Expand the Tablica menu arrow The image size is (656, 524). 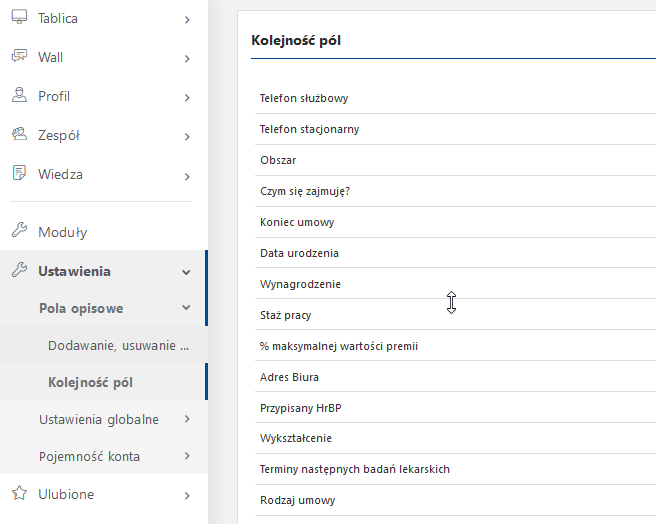click(187, 20)
